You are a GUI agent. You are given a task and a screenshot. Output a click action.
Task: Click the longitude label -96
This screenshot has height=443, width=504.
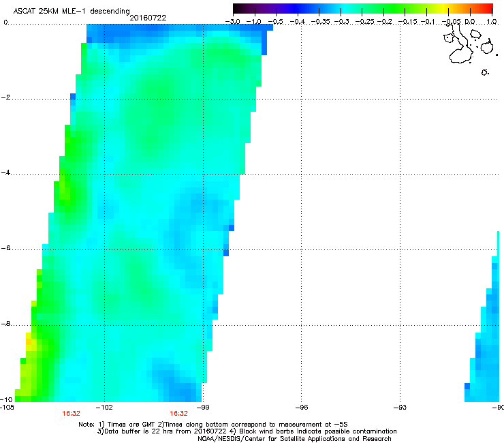click(x=302, y=408)
